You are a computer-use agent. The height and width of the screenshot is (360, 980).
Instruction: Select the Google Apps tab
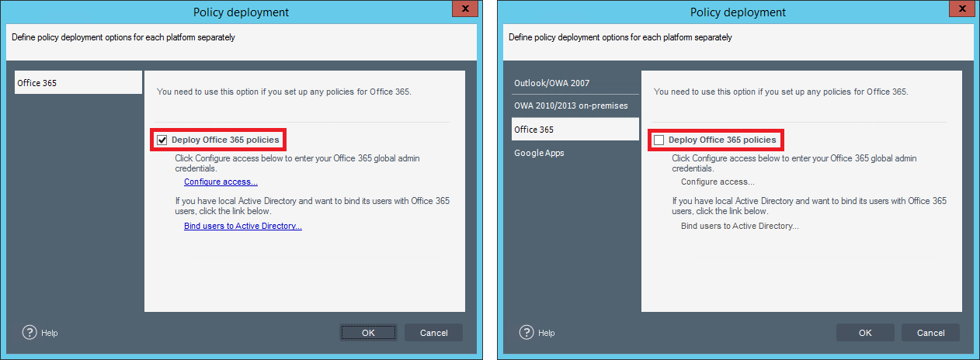point(575,153)
